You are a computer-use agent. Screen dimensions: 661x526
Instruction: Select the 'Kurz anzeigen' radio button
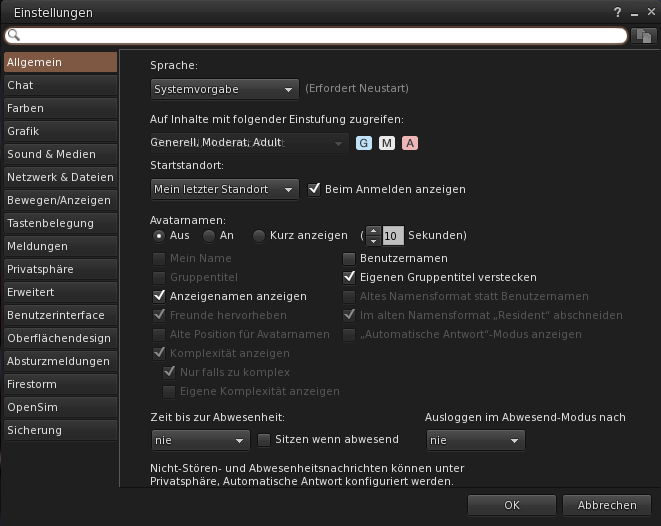point(259,236)
